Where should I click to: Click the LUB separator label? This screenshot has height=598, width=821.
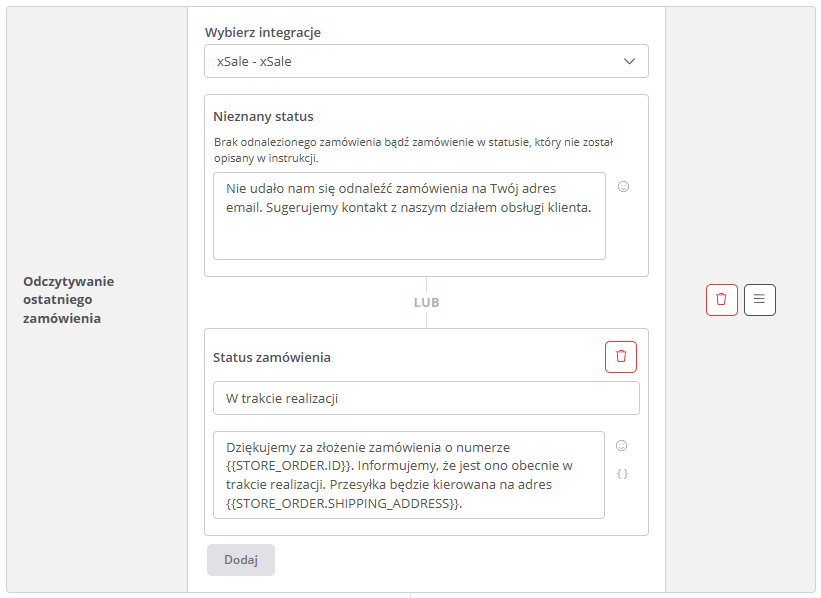426,302
